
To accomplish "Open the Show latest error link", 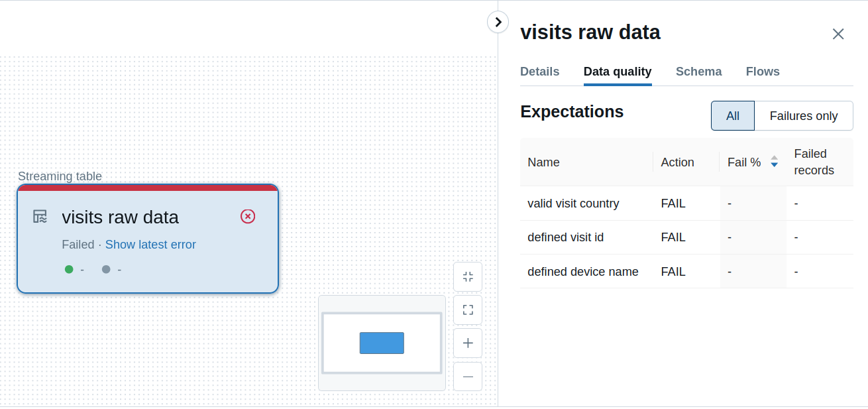I will pyautogui.click(x=150, y=245).
